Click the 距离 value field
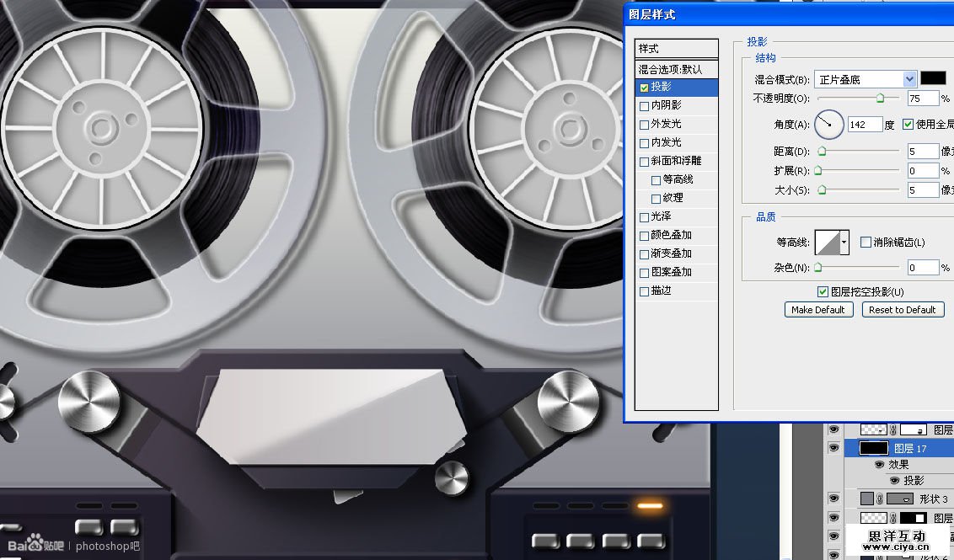The width and height of the screenshot is (954, 560). [x=923, y=151]
